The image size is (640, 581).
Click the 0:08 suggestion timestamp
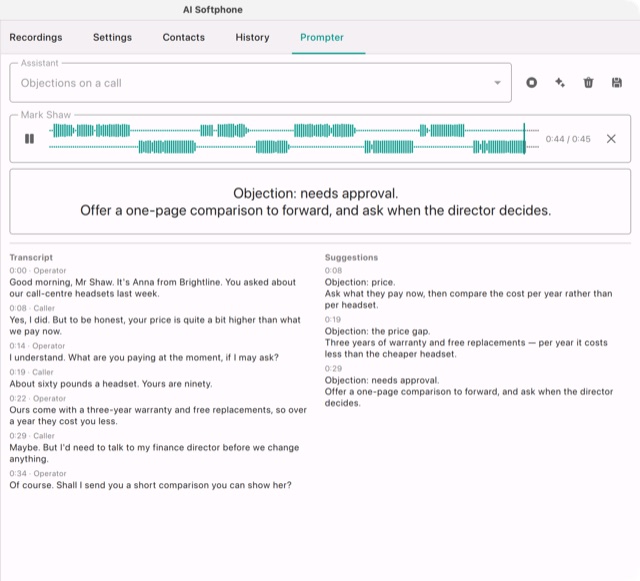(333, 270)
